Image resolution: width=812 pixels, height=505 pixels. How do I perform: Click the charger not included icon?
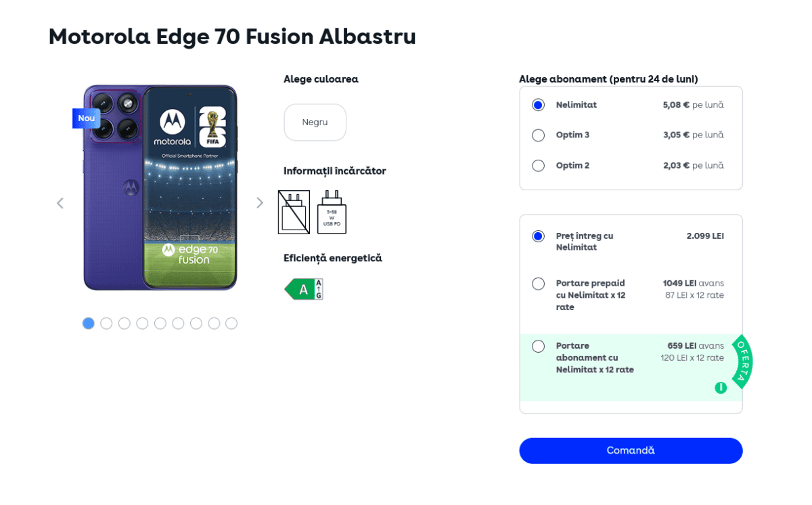[x=294, y=213]
